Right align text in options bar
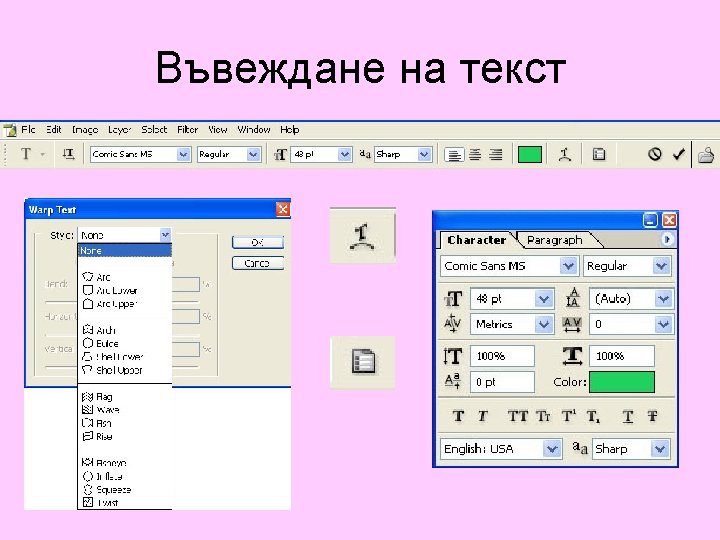This screenshot has height=540, width=720. [495, 154]
